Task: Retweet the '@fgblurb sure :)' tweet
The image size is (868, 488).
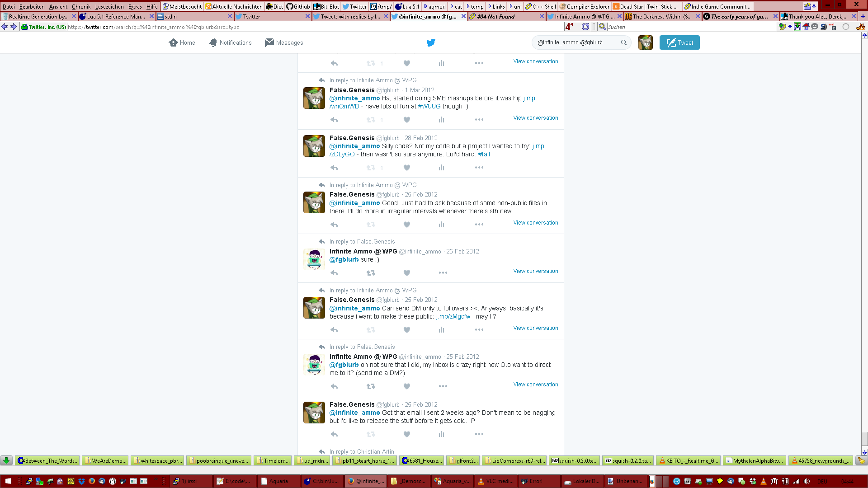Action: [371, 273]
